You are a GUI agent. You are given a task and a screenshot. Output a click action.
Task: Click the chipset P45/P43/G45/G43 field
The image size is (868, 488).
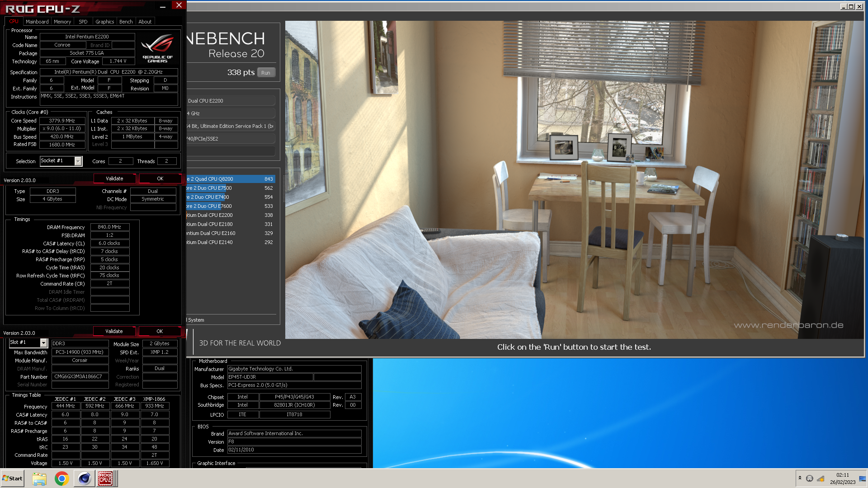[x=294, y=397]
